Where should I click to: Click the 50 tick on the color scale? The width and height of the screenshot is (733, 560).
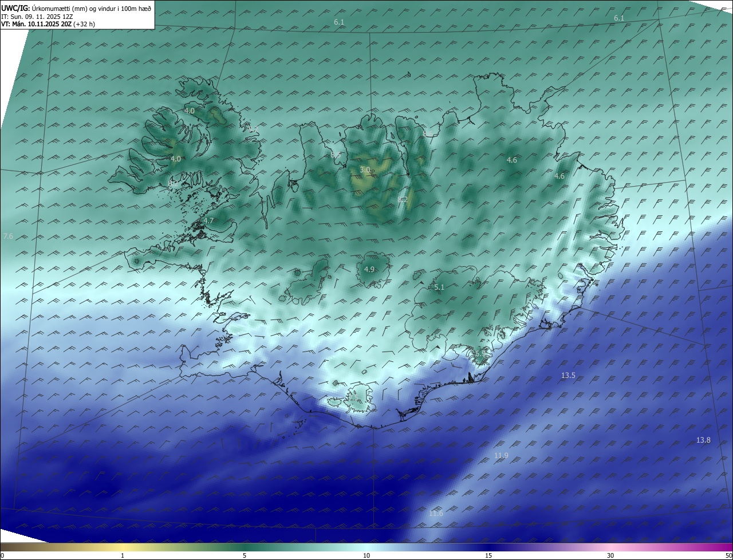click(728, 556)
